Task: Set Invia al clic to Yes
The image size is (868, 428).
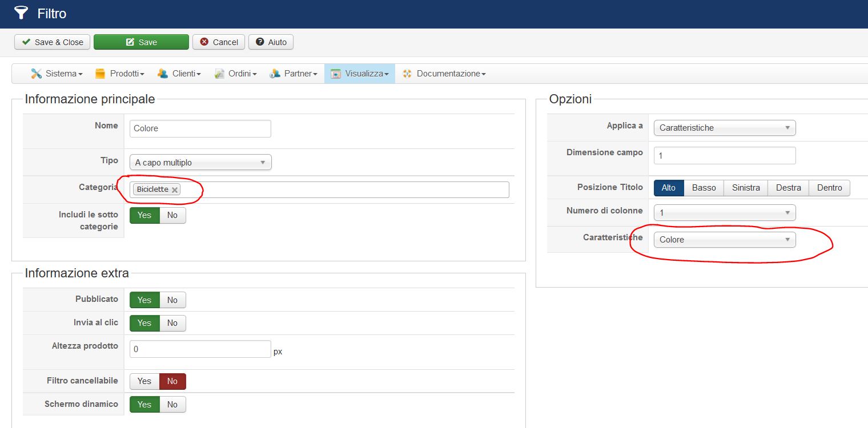Action: 144,323
